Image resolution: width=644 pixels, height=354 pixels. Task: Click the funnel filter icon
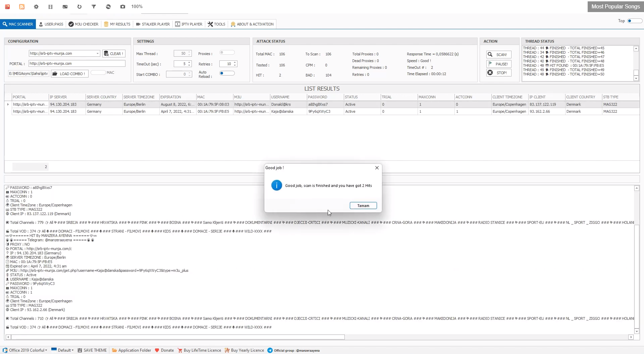click(94, 7)
